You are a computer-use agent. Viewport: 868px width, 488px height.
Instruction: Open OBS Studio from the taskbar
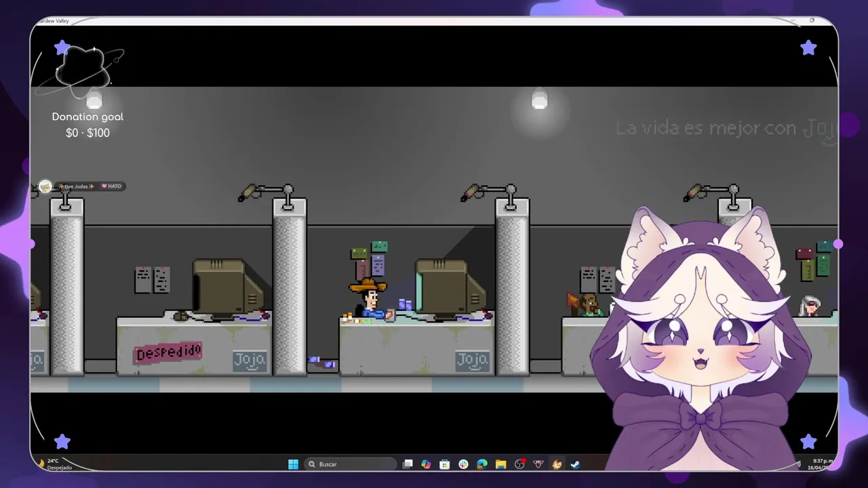click(519, 464)
